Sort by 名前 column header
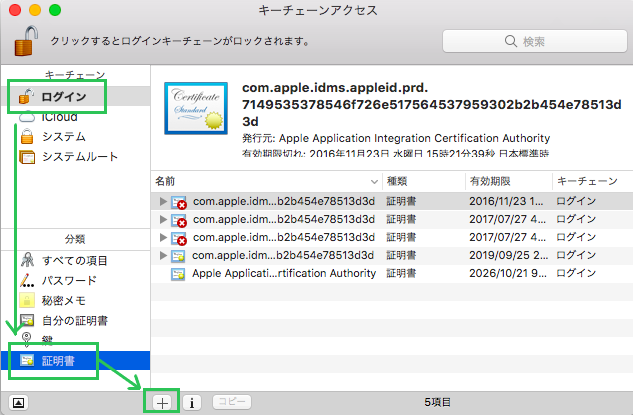The image size is (633, 415). [x=266, y=181]
